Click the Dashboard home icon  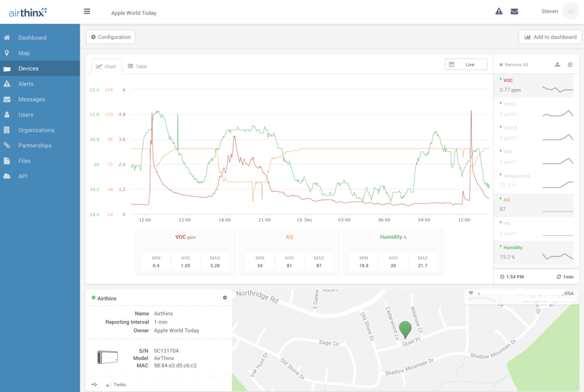coord(6,37)
